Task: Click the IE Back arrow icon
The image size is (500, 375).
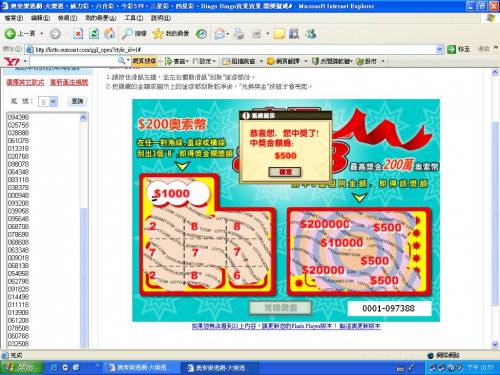Action: (10, 33)
